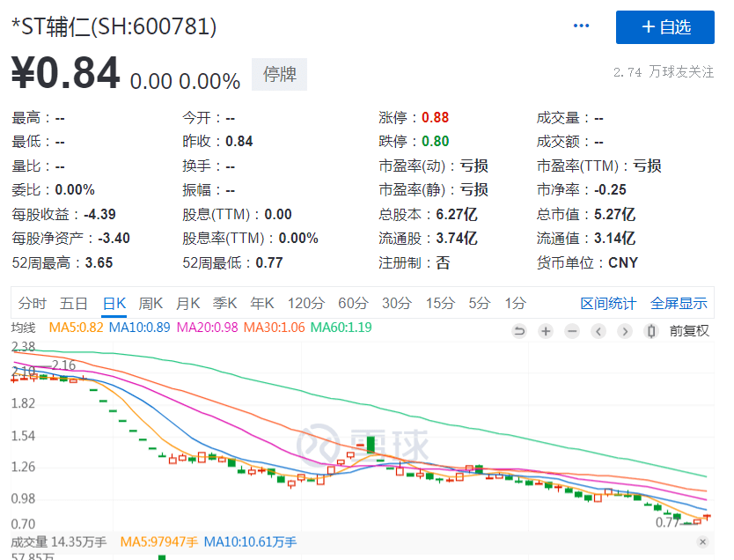Open the three-dot more options menu
The height and width of the screenshot is (560, 734).
tap(581, 26)
